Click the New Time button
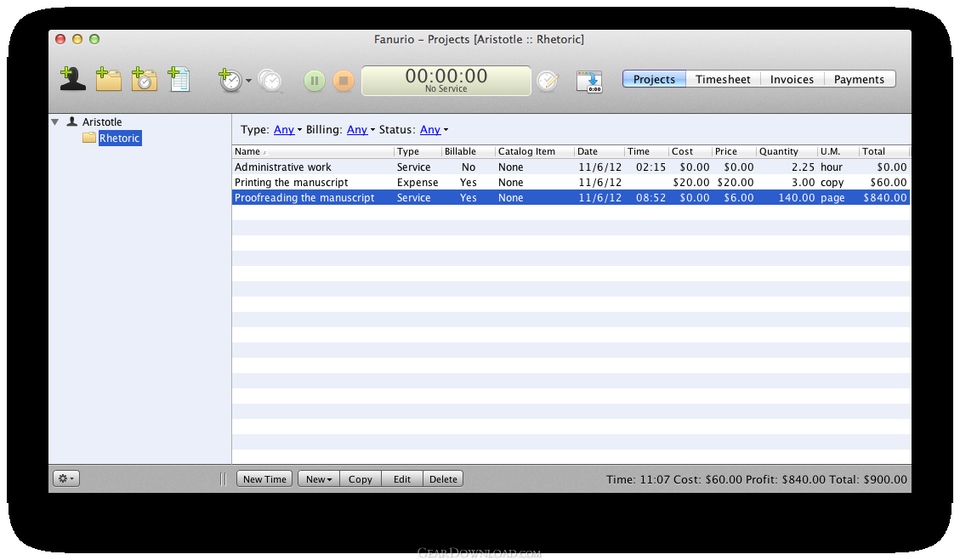 [x=264, y=479]
